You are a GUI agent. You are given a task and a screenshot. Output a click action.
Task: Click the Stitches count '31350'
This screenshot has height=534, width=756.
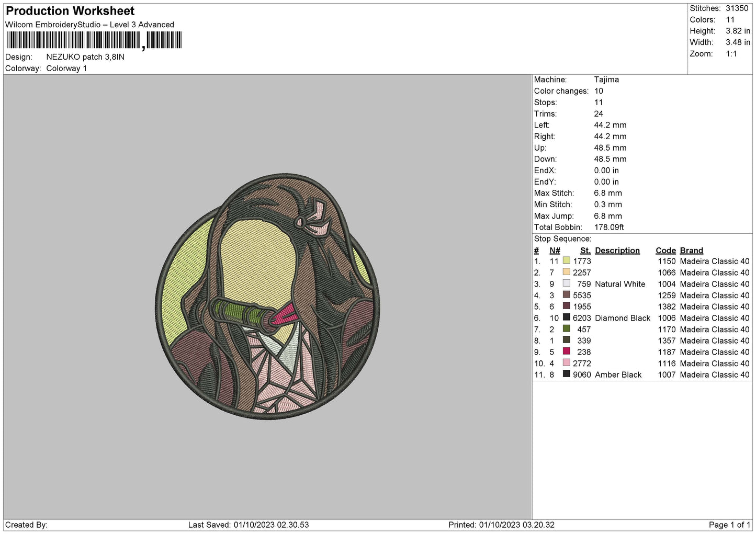737,8
